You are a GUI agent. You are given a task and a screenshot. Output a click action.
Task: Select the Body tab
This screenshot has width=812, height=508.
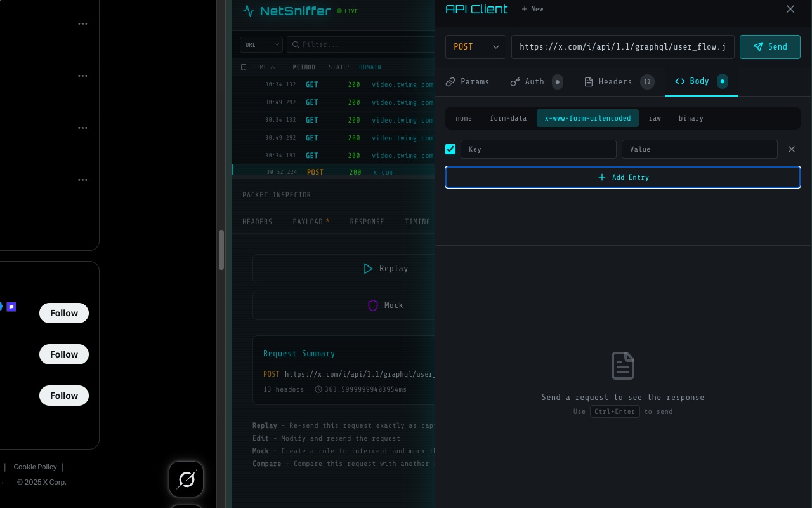(702, 81)
